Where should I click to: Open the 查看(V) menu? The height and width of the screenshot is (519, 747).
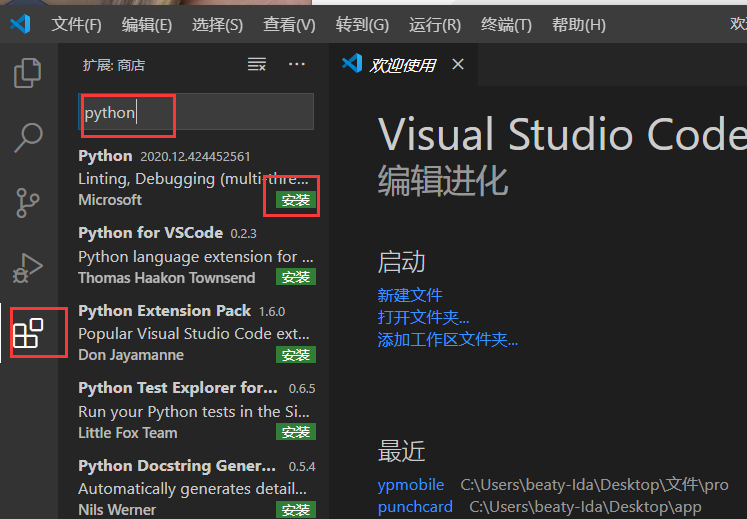click(x=289, y=24)
